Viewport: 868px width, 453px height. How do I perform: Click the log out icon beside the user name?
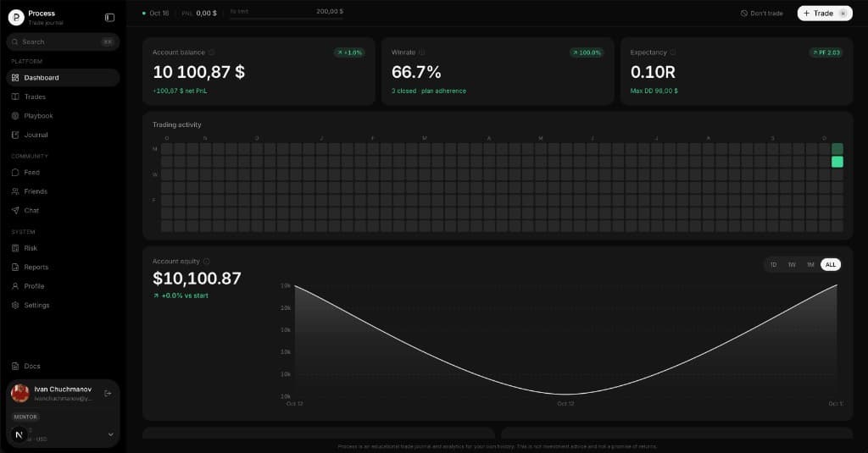(108, 393)
